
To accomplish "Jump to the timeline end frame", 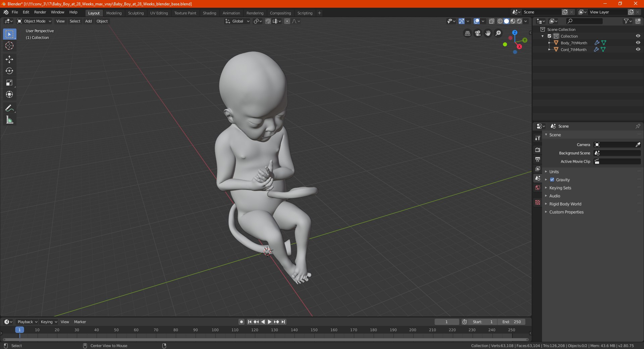I will (283, 322).
